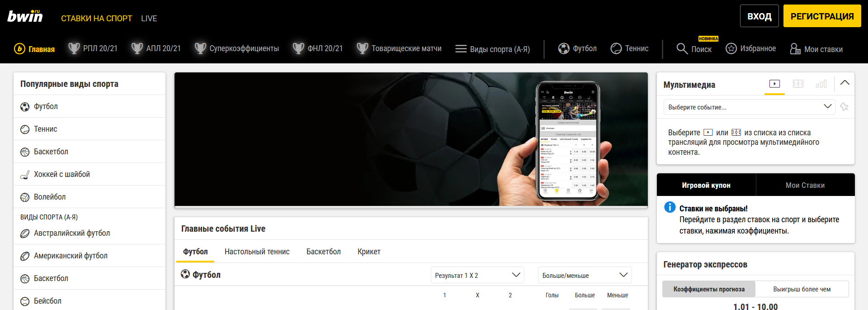The height and width of the screenshot is (310, 868).
Task: Select the Крикет live tab
Action: (369, 252)
